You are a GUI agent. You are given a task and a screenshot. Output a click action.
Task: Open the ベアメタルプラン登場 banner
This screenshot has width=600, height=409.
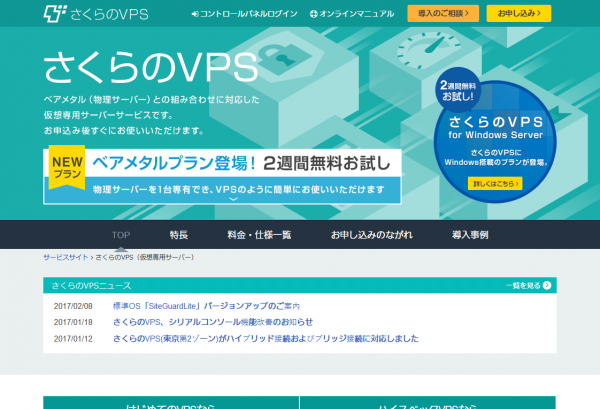point(222,176)
